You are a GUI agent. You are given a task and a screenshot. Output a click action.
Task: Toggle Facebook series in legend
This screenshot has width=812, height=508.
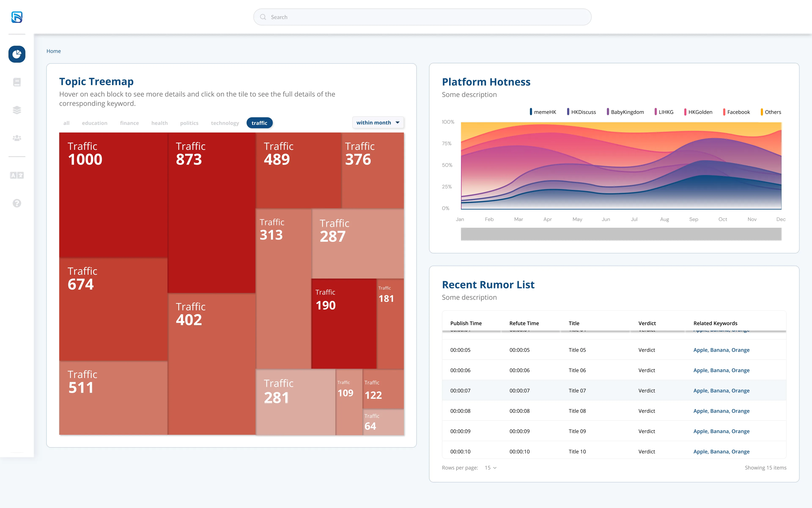click(737, 112)
